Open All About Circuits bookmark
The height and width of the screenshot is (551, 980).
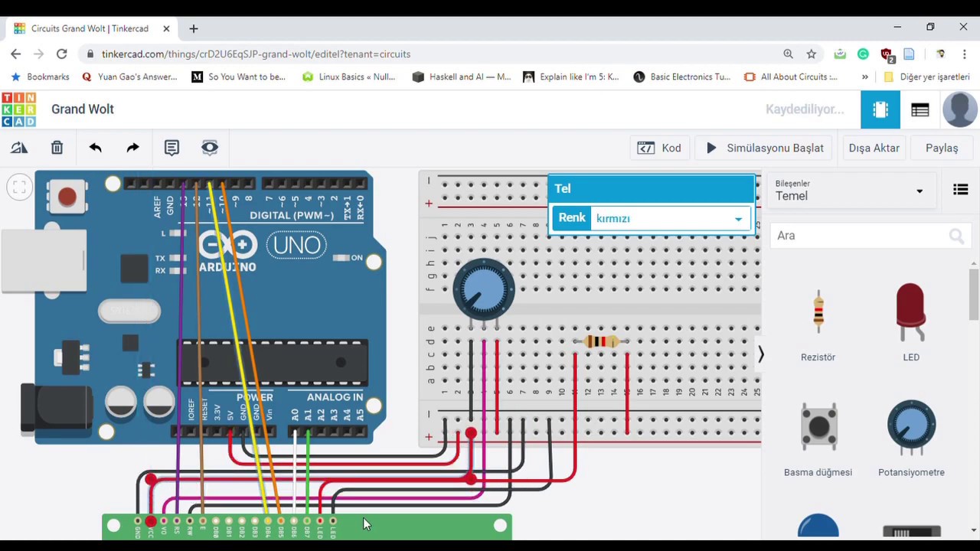click(791, 77)
